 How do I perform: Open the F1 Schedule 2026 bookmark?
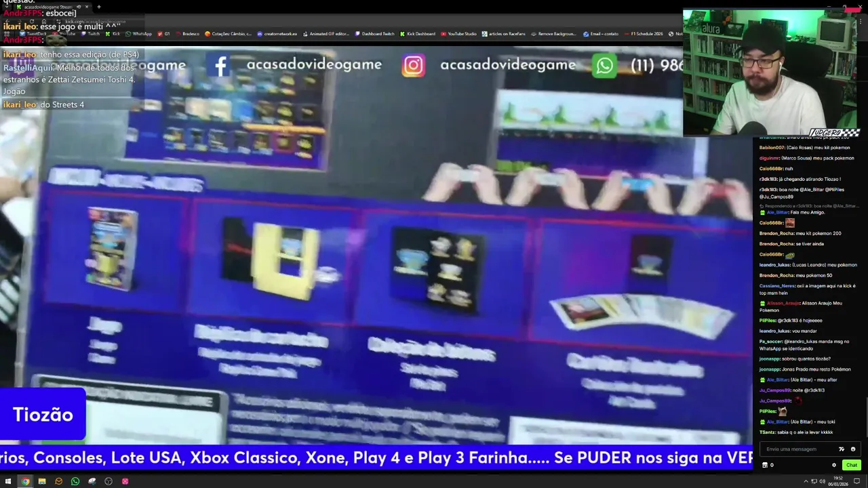[642, 34]
